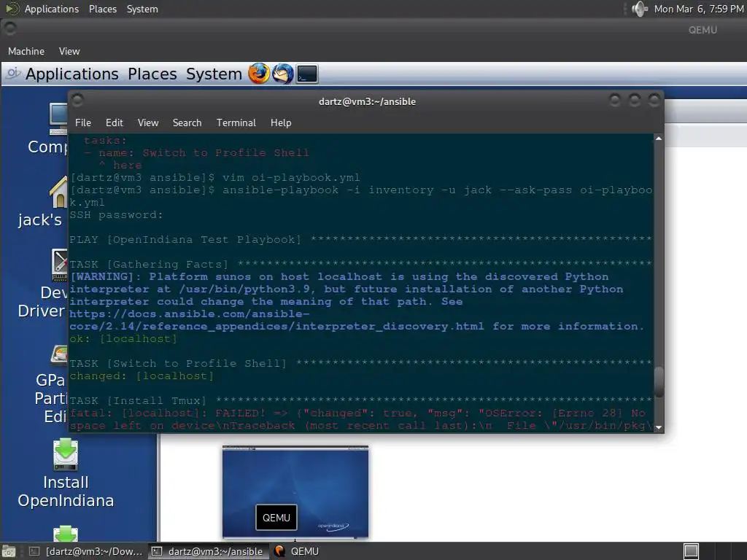Click 'TASK [Switch to Profile Shell]' line
The image size is (747, 560).
point(360,363)
